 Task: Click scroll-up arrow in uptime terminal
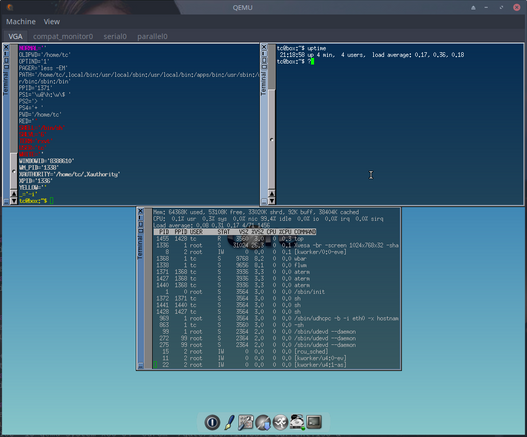271,194
